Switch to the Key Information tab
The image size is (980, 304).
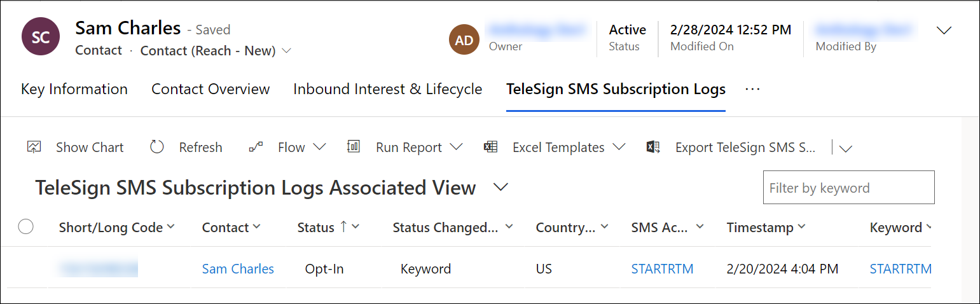click(x=74, y=89)
